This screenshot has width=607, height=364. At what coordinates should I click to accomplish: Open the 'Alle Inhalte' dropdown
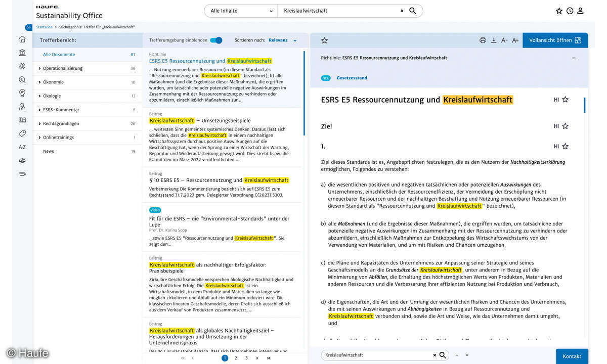tap(241, 11)
